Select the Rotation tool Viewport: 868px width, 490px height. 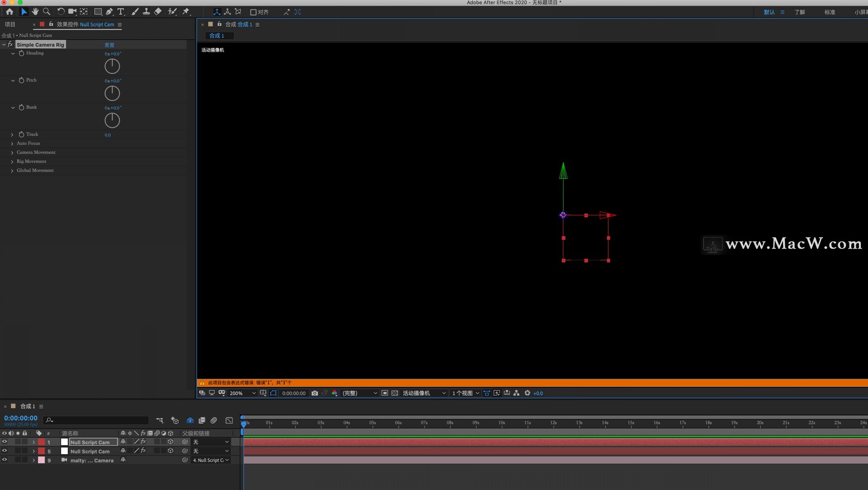[61, 12]
